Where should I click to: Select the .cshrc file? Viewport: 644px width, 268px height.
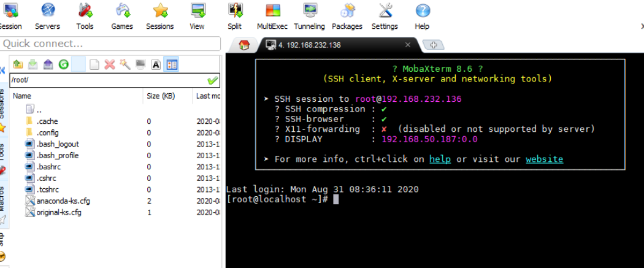click(40, 178)
